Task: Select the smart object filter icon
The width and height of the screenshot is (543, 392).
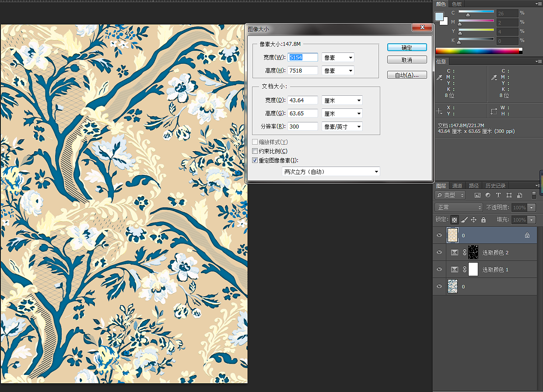Action: [x=519, y=195]
